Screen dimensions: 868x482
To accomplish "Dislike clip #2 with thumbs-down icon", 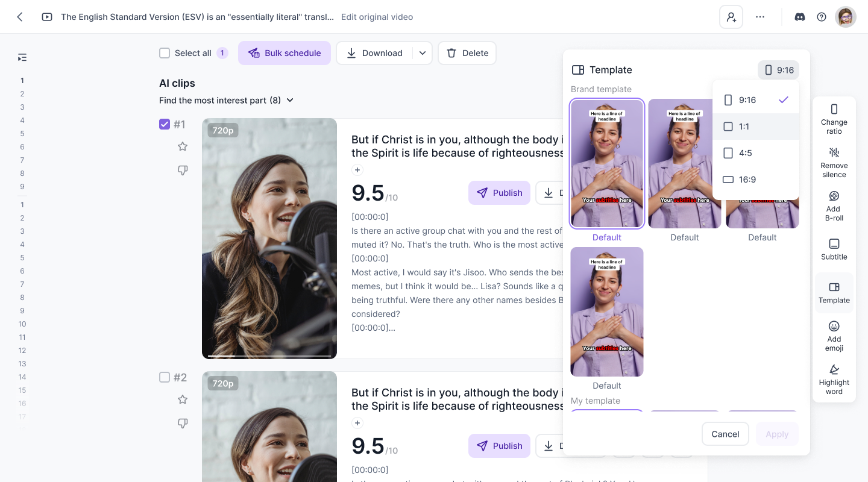I will click(x=183, y=424).
